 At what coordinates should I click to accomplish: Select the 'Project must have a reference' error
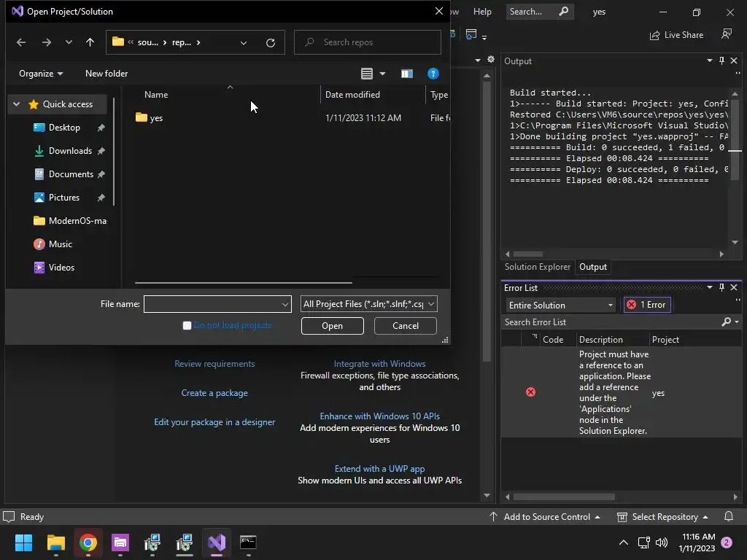point(621,392)
